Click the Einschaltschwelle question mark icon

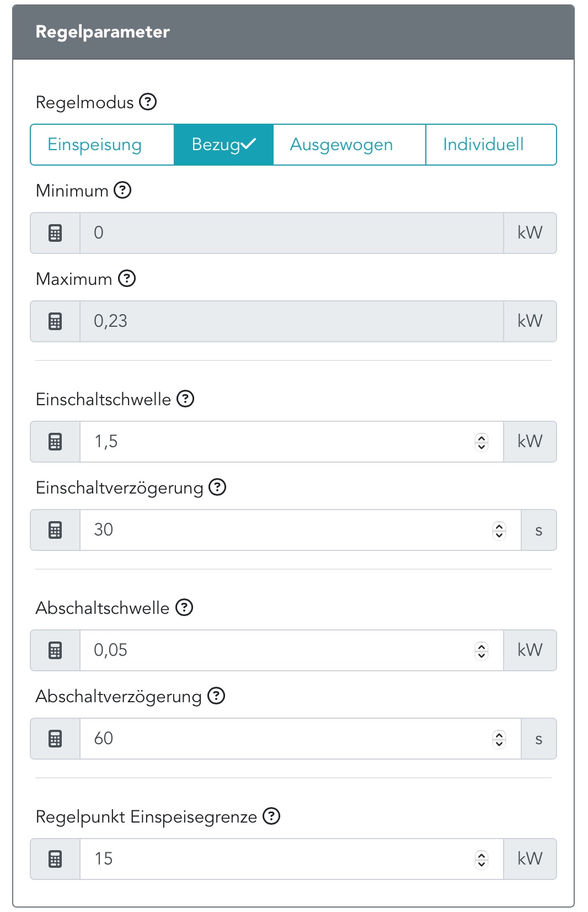[x=185, y=399]
